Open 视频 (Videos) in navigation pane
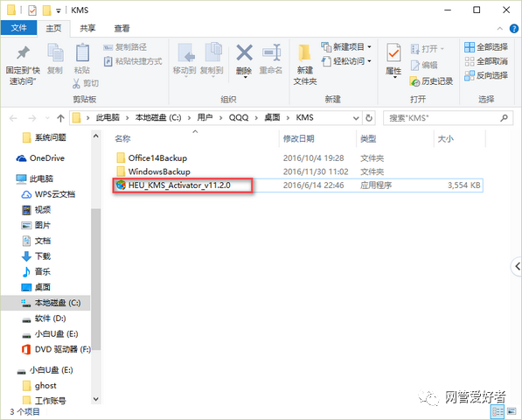The width and height of the screenshot is (522, 420). point(37,209)
